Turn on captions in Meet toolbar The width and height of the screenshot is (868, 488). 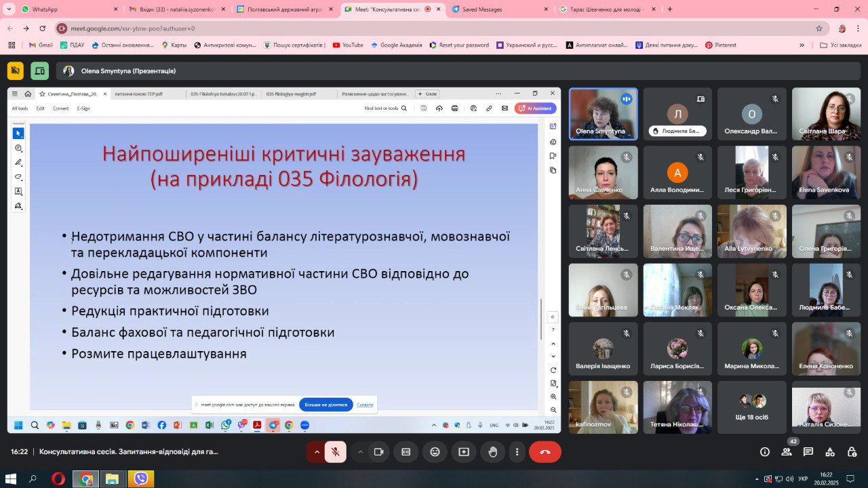click(406, 452)
